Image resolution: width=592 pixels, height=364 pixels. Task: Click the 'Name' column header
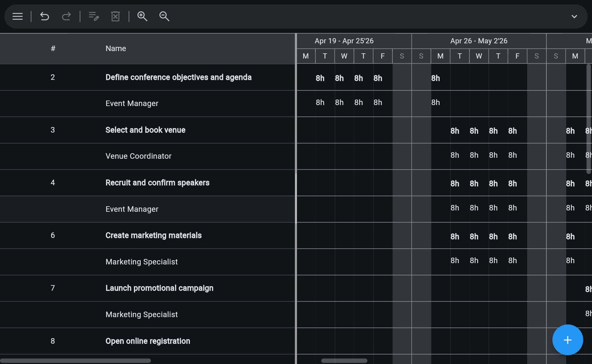tap(115, 48)
